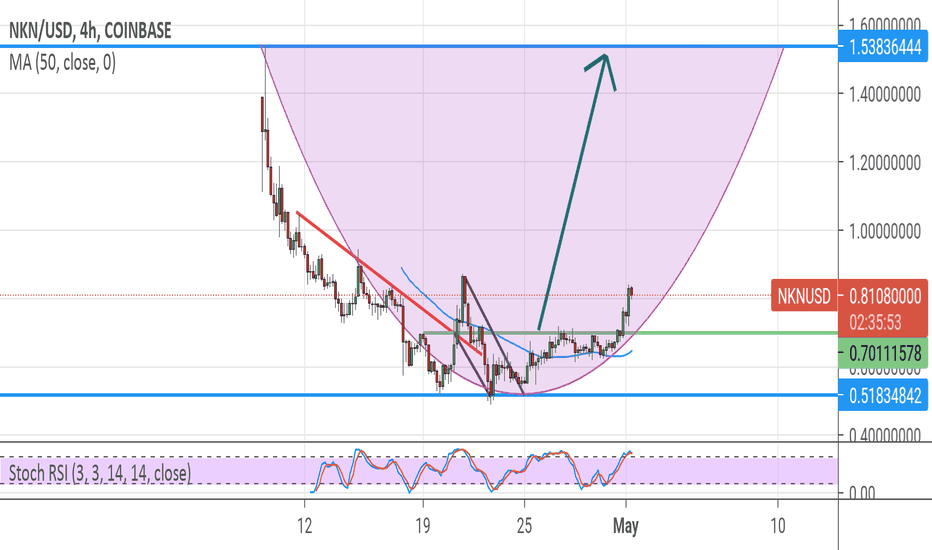Select the green horizontal level line

[x=630, y=332]
